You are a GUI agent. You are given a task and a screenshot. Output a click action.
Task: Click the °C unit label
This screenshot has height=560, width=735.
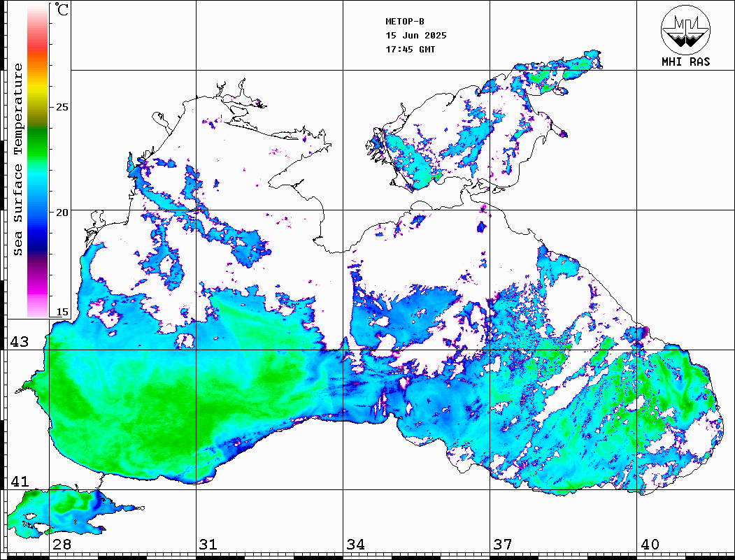pos(62,9)
